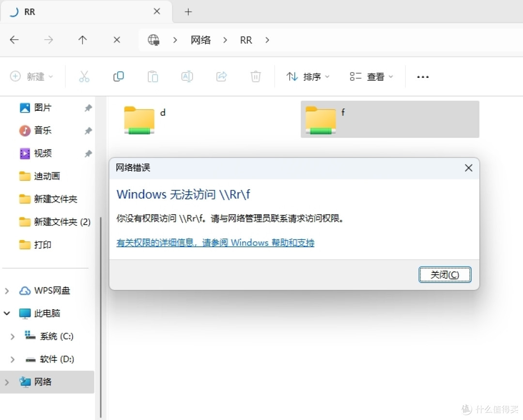Viewport: 523px width, 420px height.
Task: Close the 网络错误 dialog with X
Action: (469, 168)
